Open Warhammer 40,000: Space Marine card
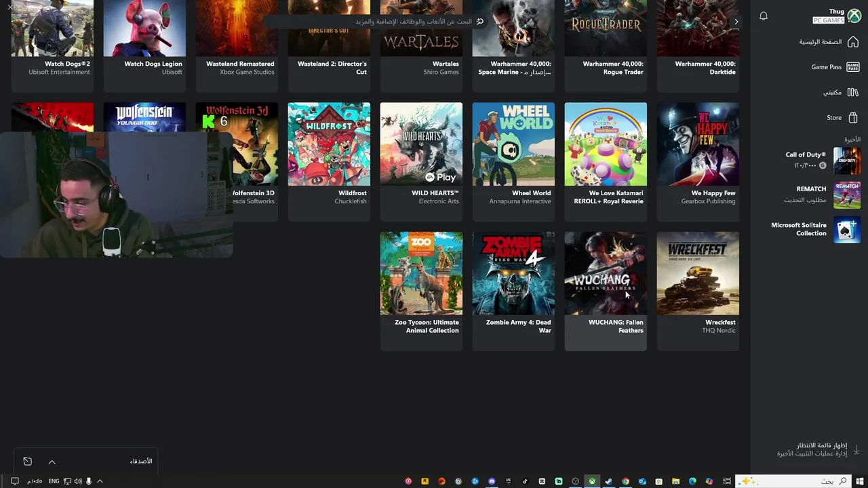The image size is (868, 488). click(513, 45)
